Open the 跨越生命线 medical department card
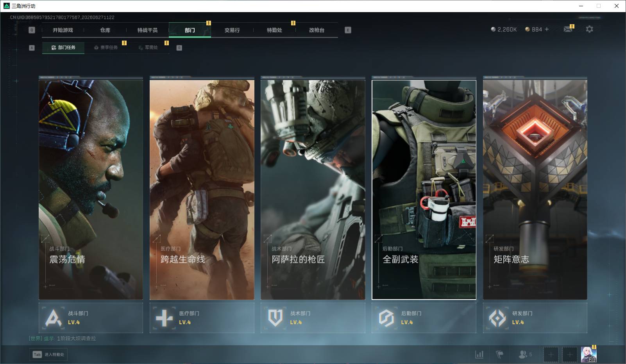626x364 pixels. point(202,190)
